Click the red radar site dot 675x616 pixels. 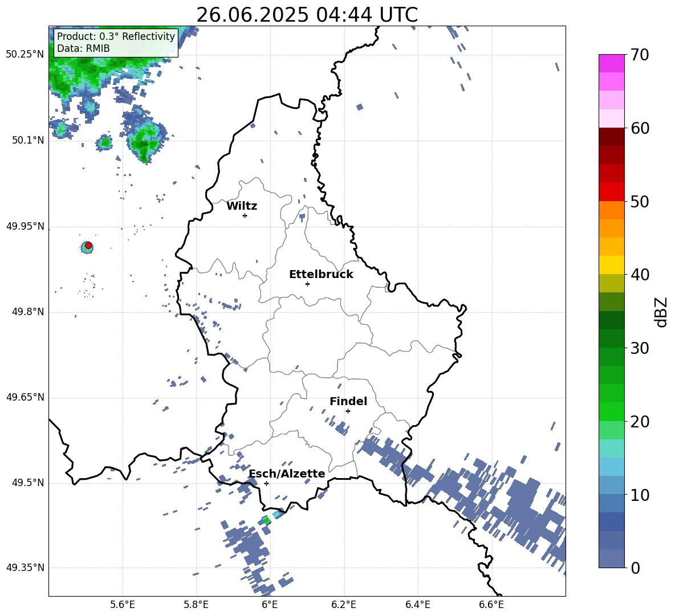coord(88,246)
